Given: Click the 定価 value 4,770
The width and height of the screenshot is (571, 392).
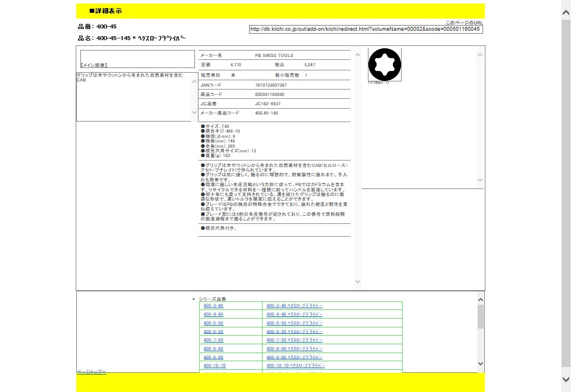Looking at the screenshot, I should (236, 65).
